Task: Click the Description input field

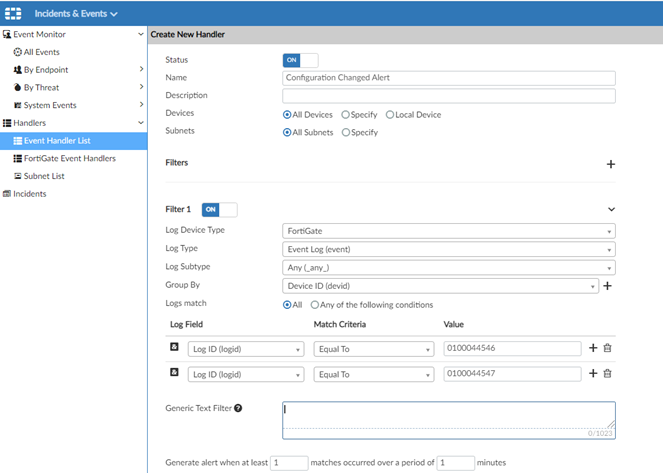Action: pos(448,96)
